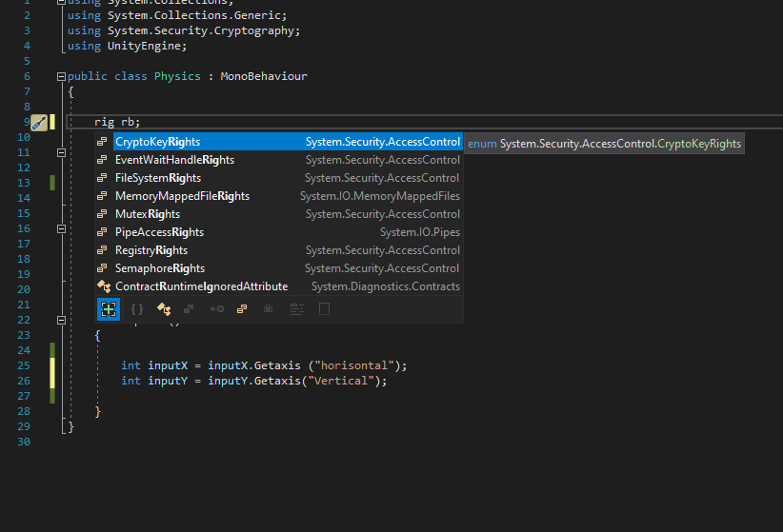Collapse the Physics class at line 6

coord(61,76)
